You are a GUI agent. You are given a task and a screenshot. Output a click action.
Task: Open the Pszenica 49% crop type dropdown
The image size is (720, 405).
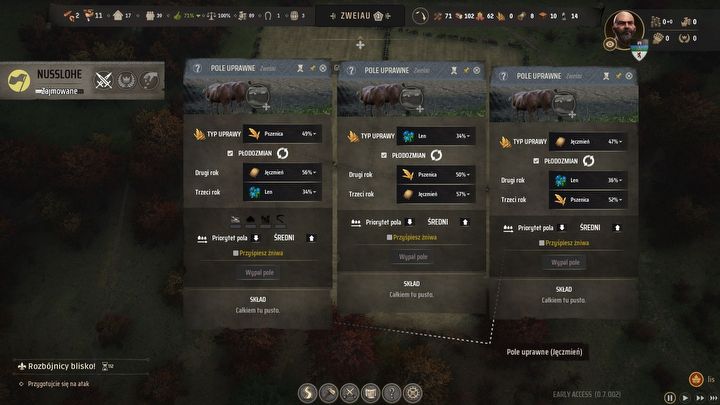(x=282, y=134)
